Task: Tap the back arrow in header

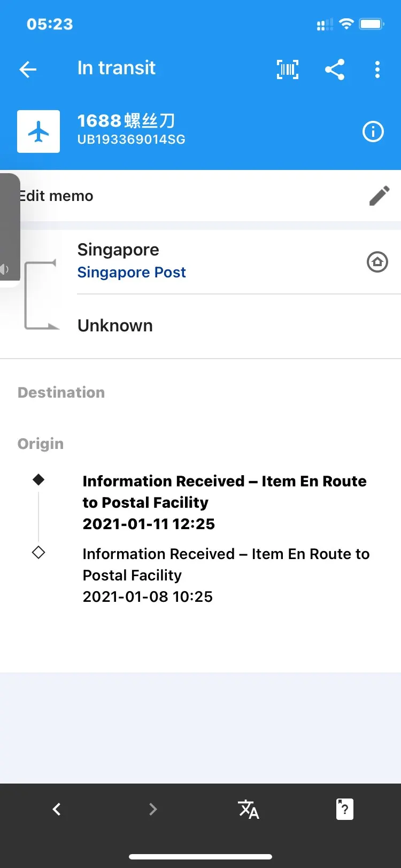Action: point(28,69)
